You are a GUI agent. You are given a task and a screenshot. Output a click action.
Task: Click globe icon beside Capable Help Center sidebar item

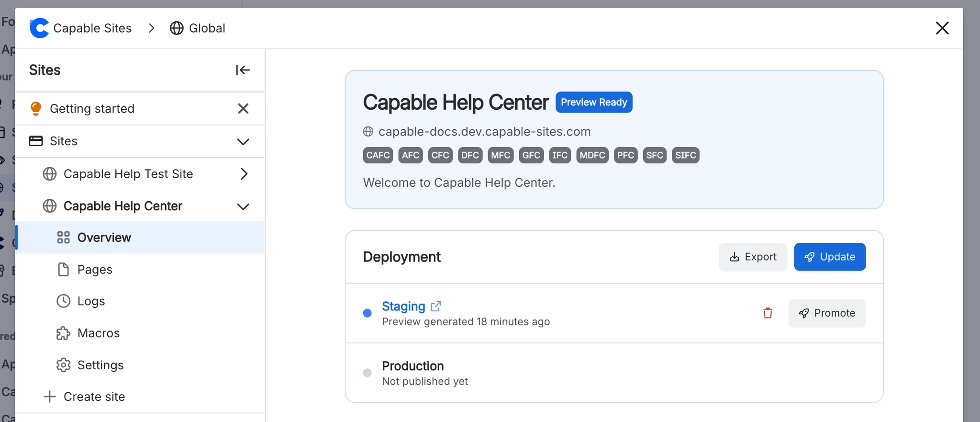click(x=50, y=206)
